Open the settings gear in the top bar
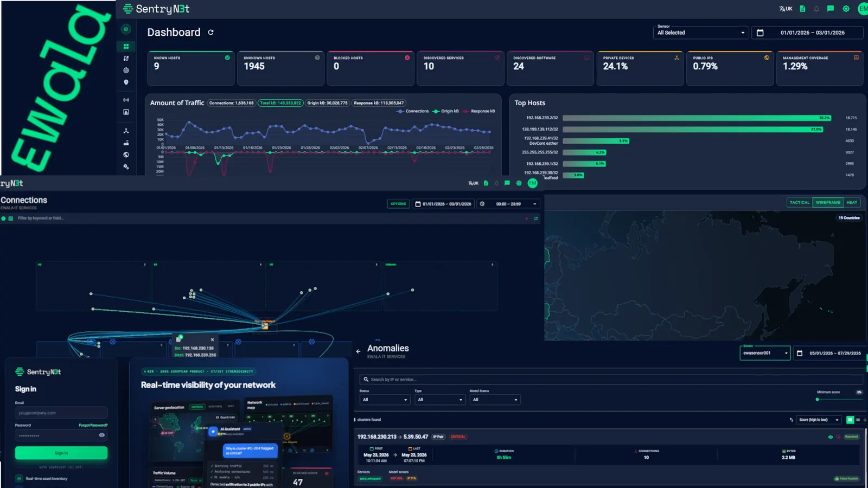Viewport: 868px width, 488px height. 846,9
